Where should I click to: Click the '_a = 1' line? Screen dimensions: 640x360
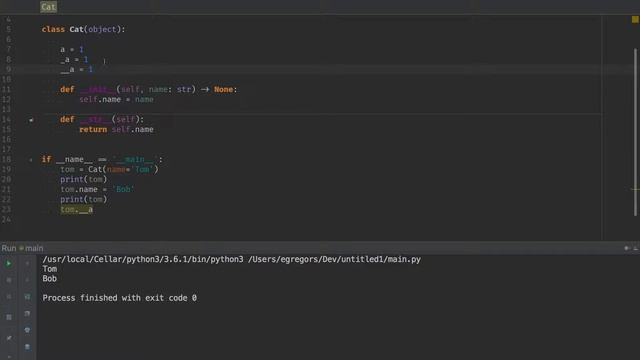74,60
